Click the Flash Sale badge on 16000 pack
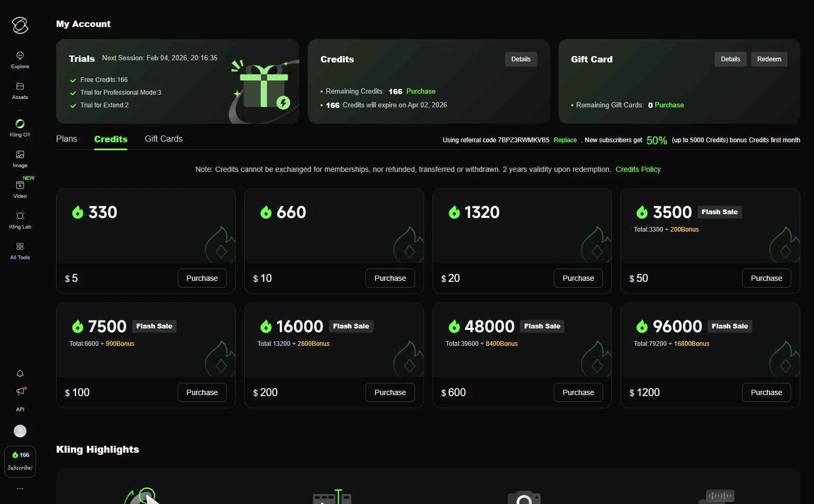The width and height of the screenshot is (814, 504). click(x=351, y=326)
